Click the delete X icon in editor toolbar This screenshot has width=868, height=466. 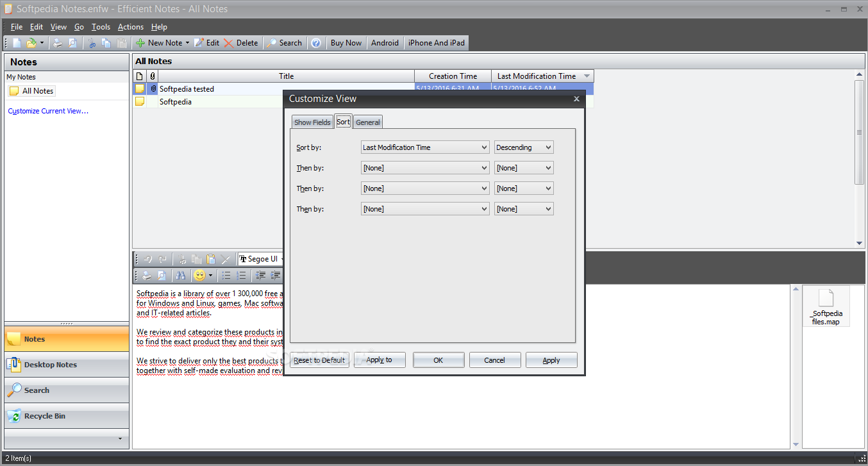[x=226, y=259]
